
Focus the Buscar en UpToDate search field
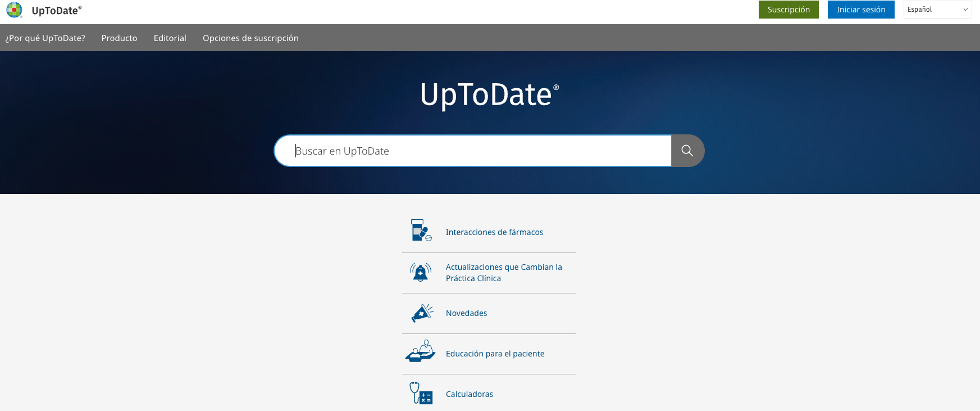(473, 151)
